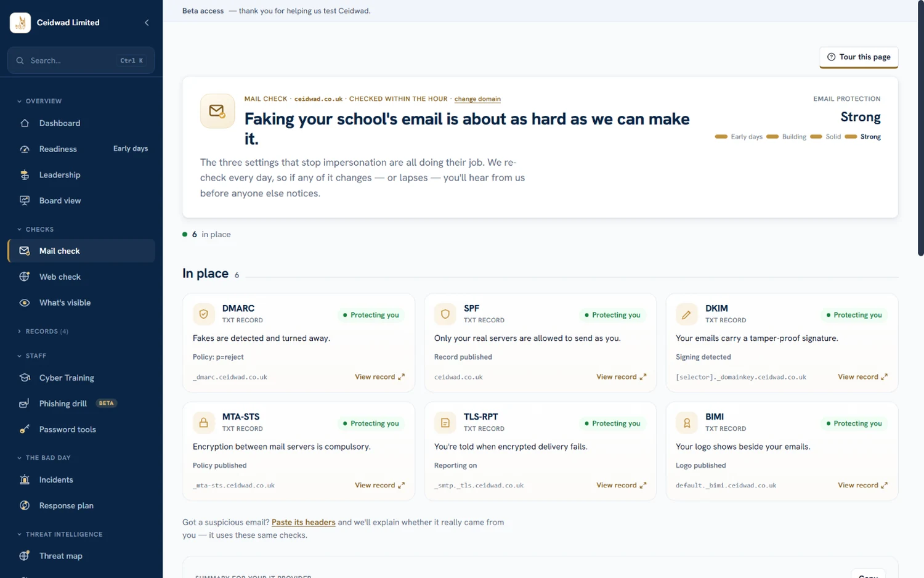This screenshot has width=924, height=578.
Task: Click the Readiness gauge icon
Action: coord(25,149)
